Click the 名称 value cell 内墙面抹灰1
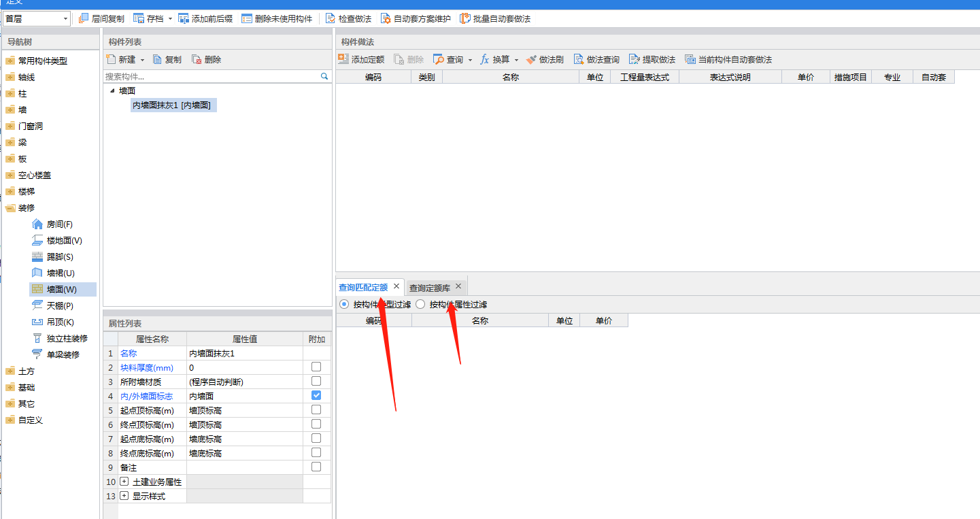The image size is (980, 519). click(244, 353)
